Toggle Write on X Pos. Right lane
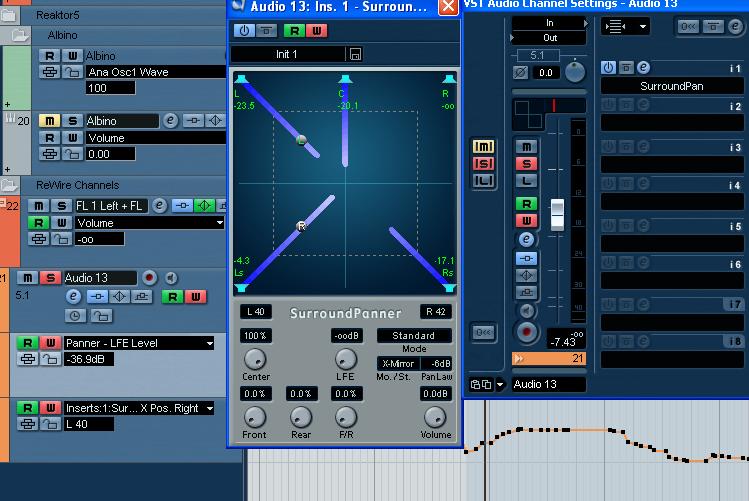Viewport: 749px width, 501px height. [x=50, y=408]
